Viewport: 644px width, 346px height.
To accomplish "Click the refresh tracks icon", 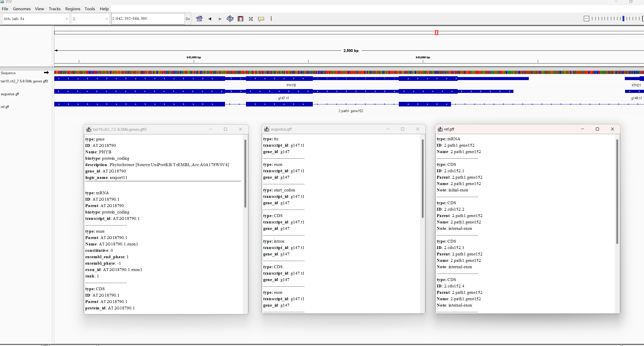I will click(x=230, y=19).
